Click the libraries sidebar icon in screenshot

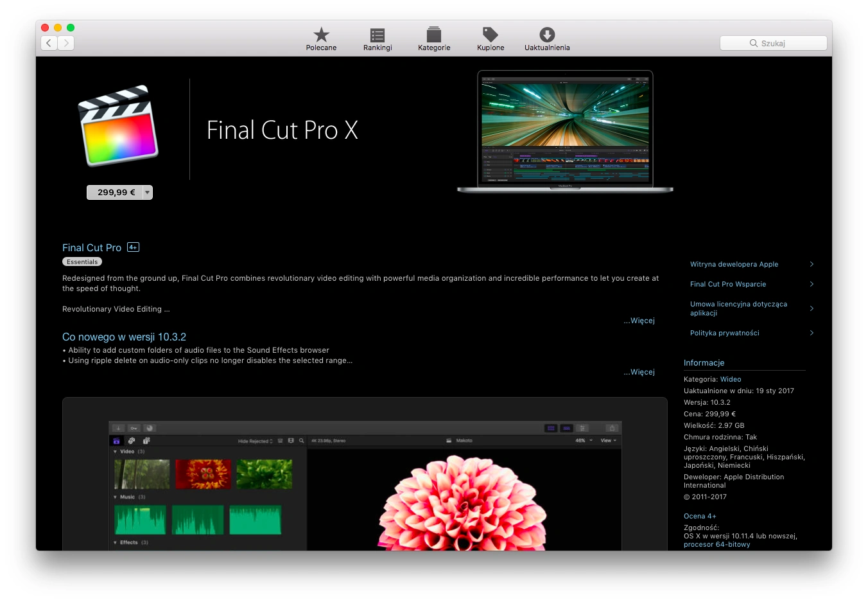coord(116,441)
